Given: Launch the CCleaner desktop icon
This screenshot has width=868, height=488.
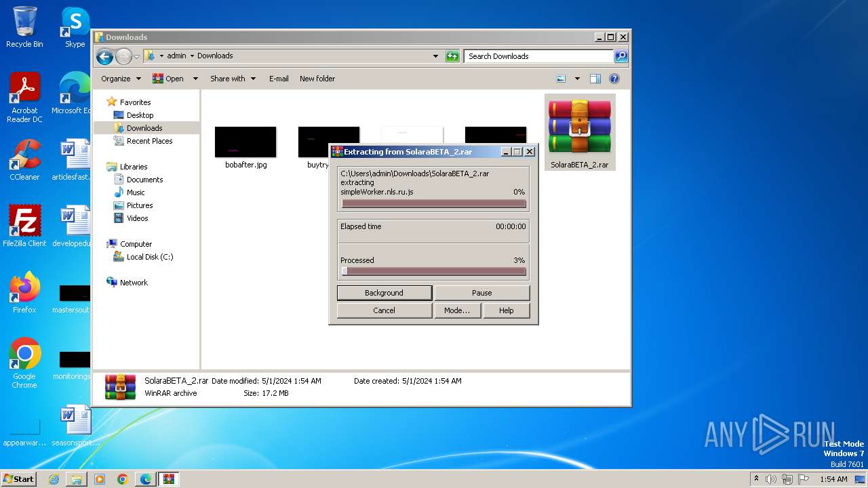Looking at the screenshot, I should pos(24,160).
